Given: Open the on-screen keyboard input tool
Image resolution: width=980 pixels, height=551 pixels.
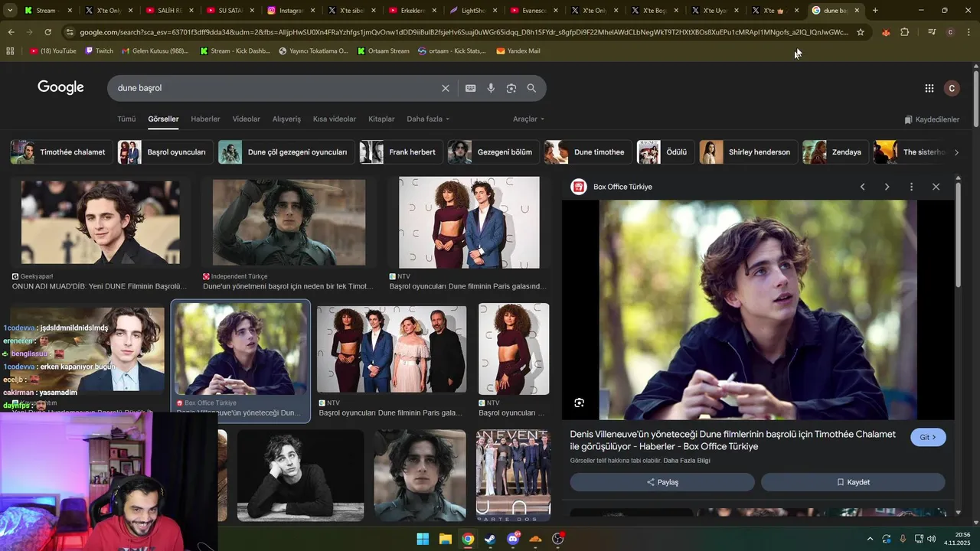Looking at the screenshot, I should click(471, 88).
